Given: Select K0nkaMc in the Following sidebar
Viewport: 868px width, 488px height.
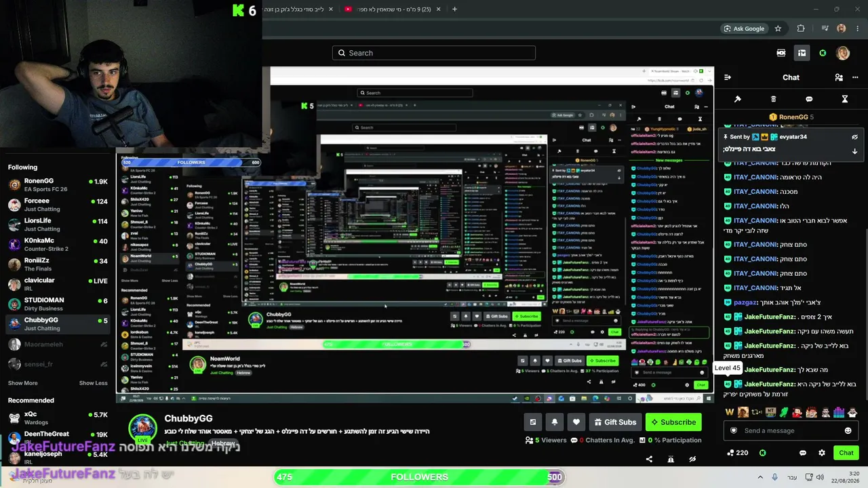Looking at the screenshot, I should click(x=58, y=245).
